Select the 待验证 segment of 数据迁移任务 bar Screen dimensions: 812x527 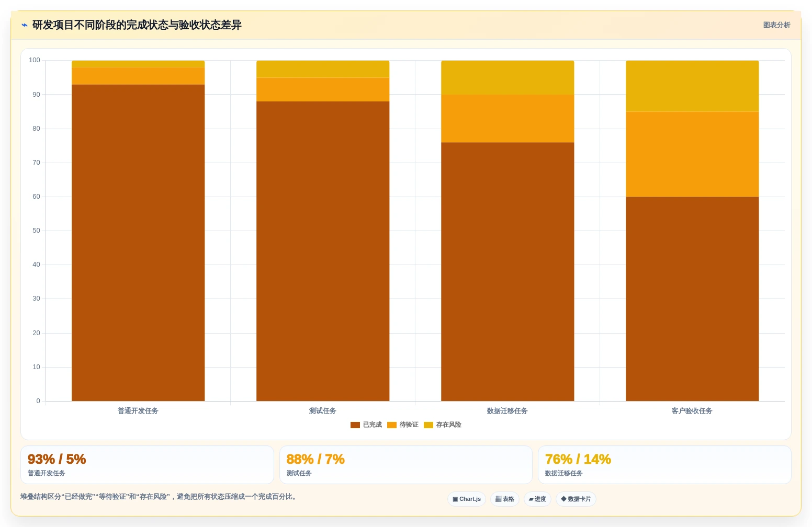point(507,119)
